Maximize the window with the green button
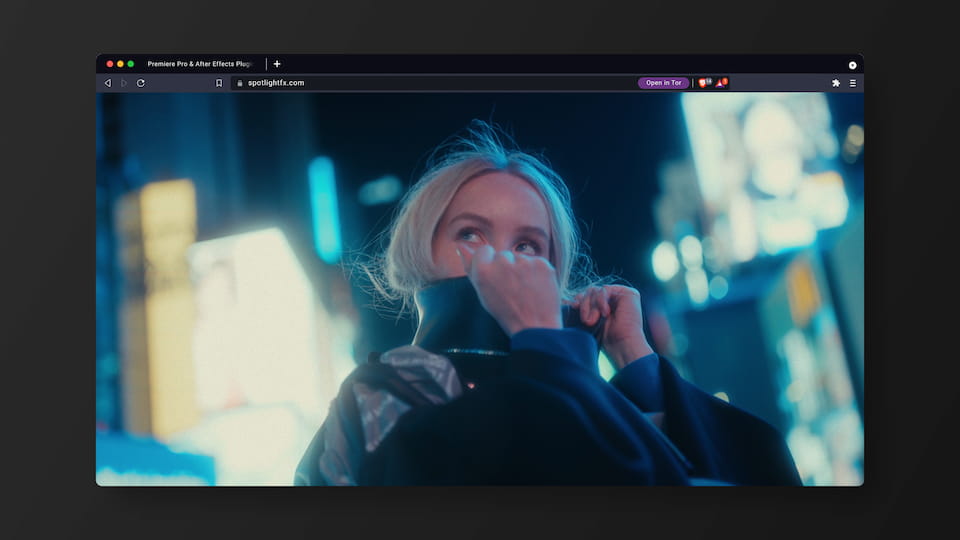This screenshot has height=540, width=960. (130, 64)
